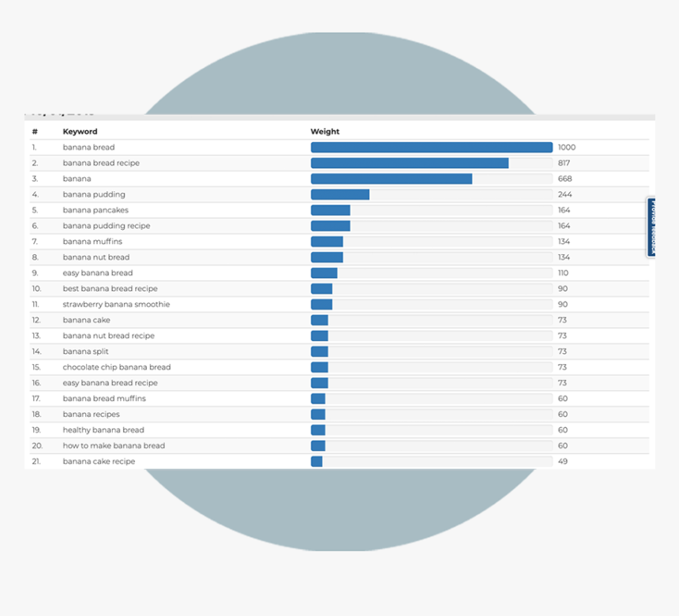Click the weight bar for keyword 'banana'
Image resolution: width=679 pixels, height=616 pixels.
[x=391, y=179]
